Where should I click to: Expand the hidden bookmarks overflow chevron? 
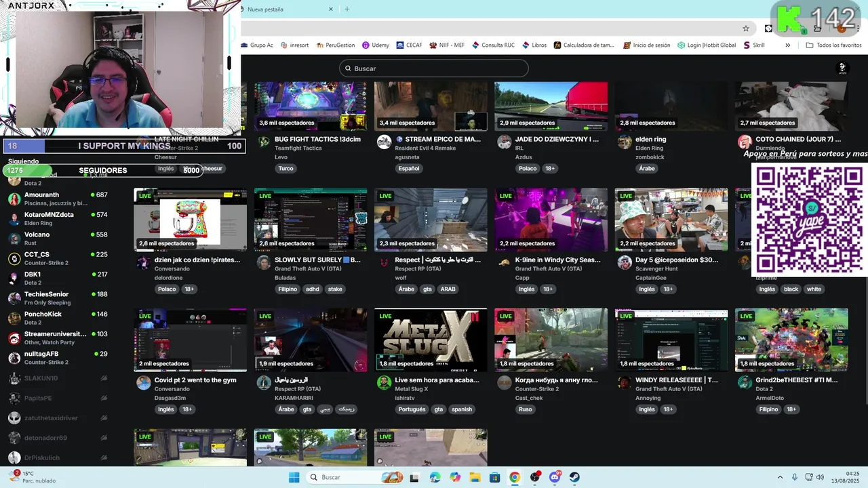coord(787,45)
